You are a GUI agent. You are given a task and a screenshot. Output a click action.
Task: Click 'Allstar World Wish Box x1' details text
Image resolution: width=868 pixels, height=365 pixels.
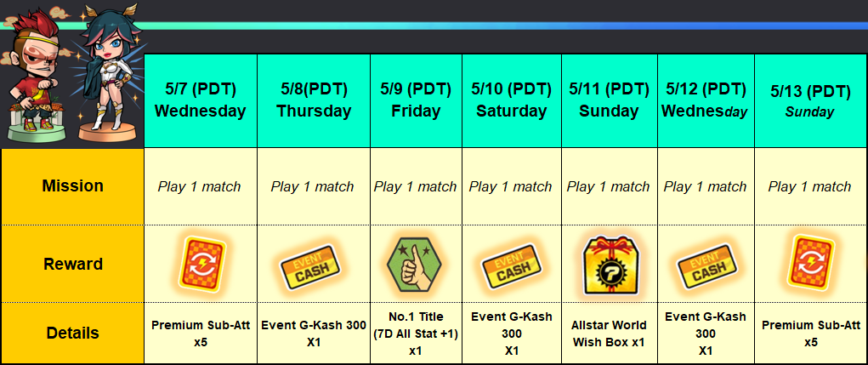[x=609, y=333]
